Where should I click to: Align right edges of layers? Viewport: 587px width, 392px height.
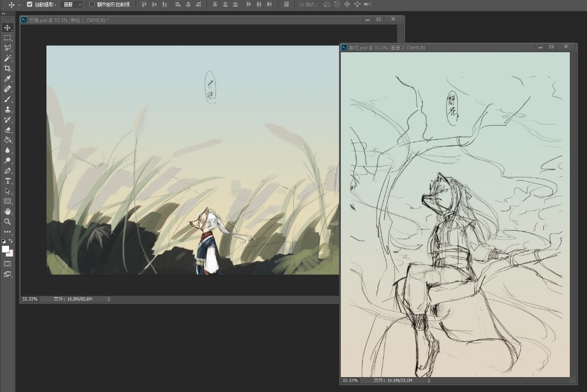199,5
